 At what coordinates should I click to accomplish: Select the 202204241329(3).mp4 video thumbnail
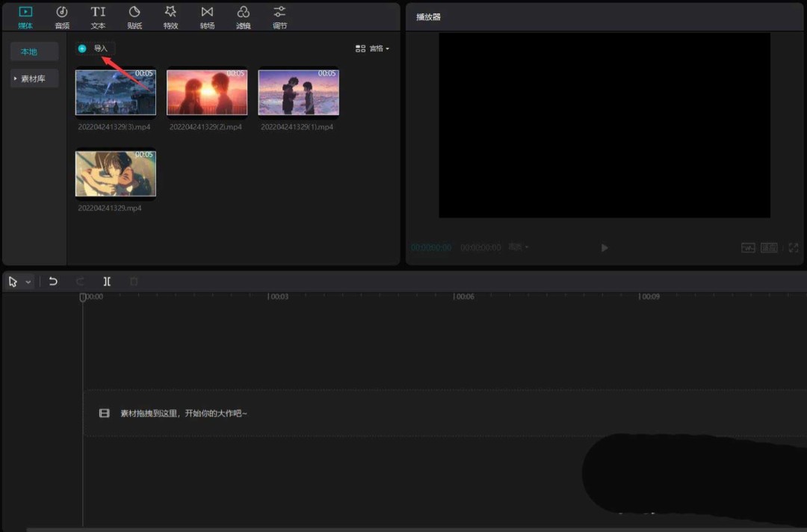point(115,91)
